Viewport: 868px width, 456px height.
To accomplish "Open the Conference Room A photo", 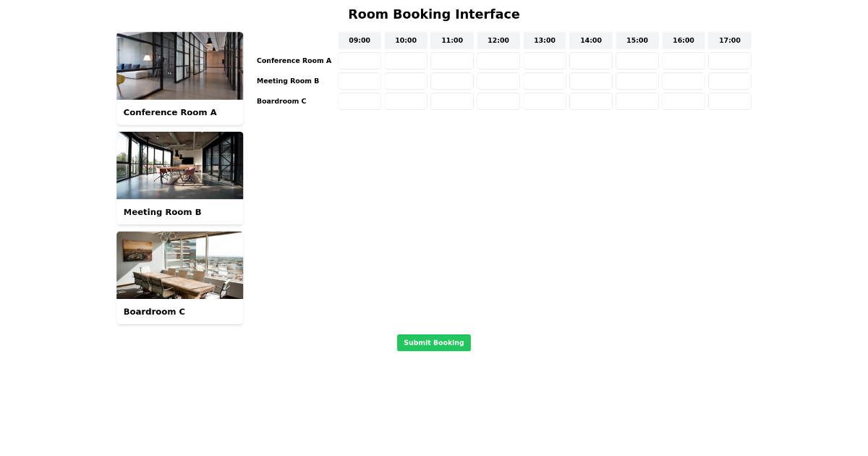I will [x=179, y=65].
